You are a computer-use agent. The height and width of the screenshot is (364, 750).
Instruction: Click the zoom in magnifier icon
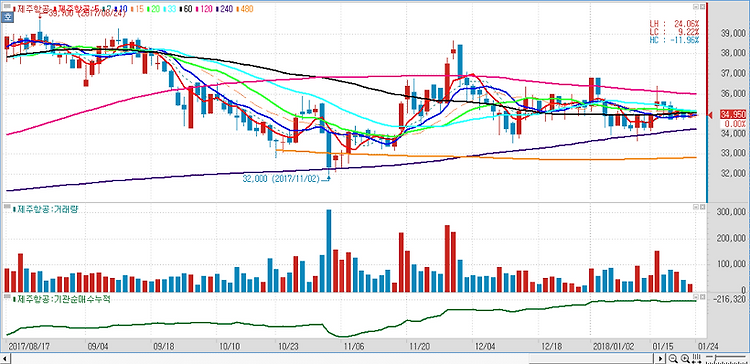click(685, 358)
